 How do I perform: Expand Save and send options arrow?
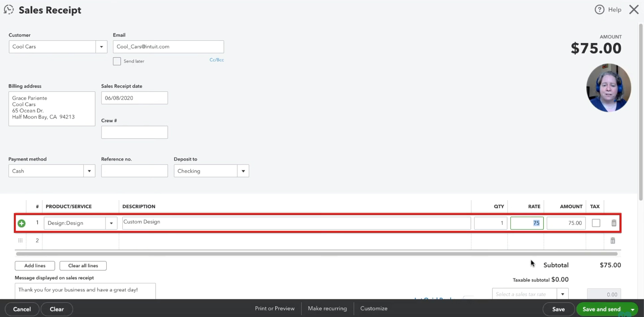[x=633, y=309]
